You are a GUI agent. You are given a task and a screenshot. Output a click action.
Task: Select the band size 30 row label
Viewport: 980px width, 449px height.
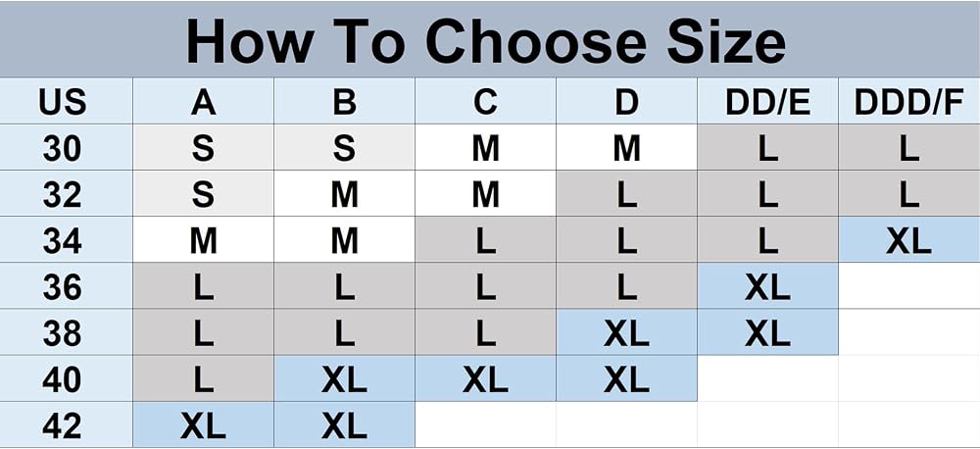pos(67,148)
